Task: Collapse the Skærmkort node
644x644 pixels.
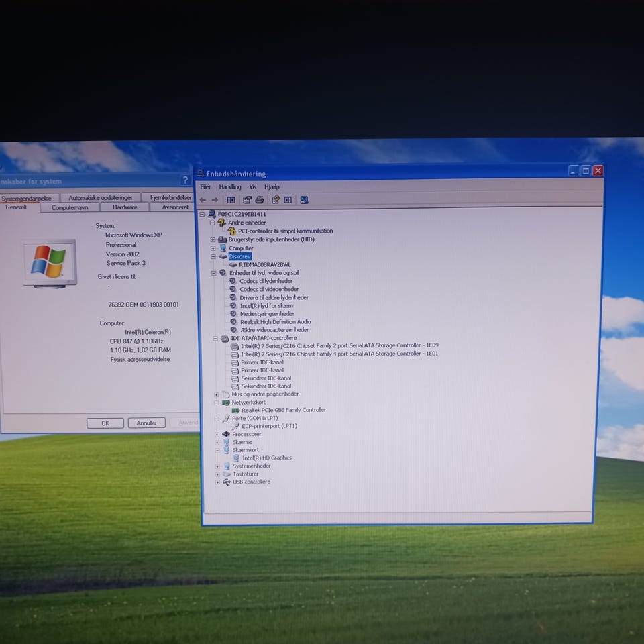Action: click(x=217, y=450)
